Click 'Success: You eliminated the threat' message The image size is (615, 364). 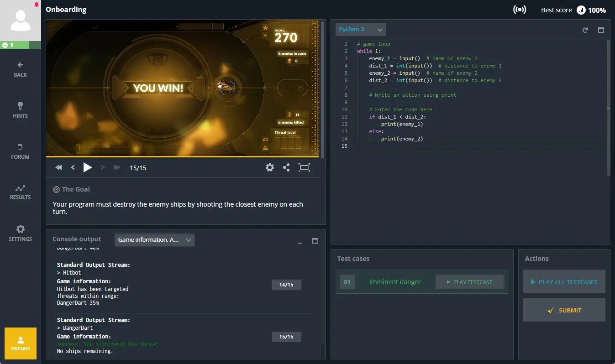click(x=107, y=344)
